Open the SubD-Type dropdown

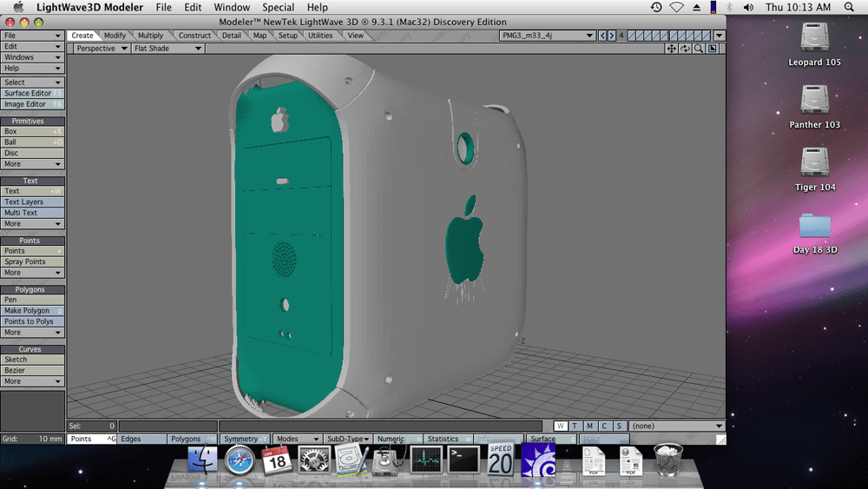pos(347,439)
